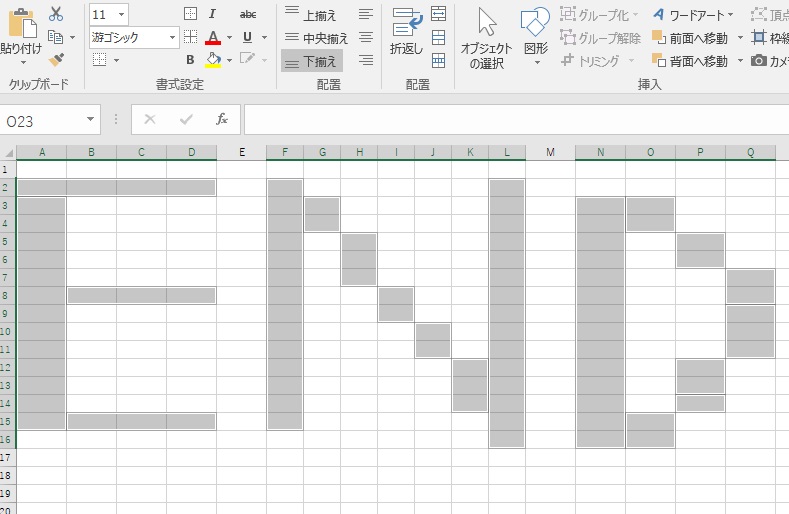This screenshot has width=789, height=514.
Task: Click the horizontal align left icon
Action: (x=366, y=14)
